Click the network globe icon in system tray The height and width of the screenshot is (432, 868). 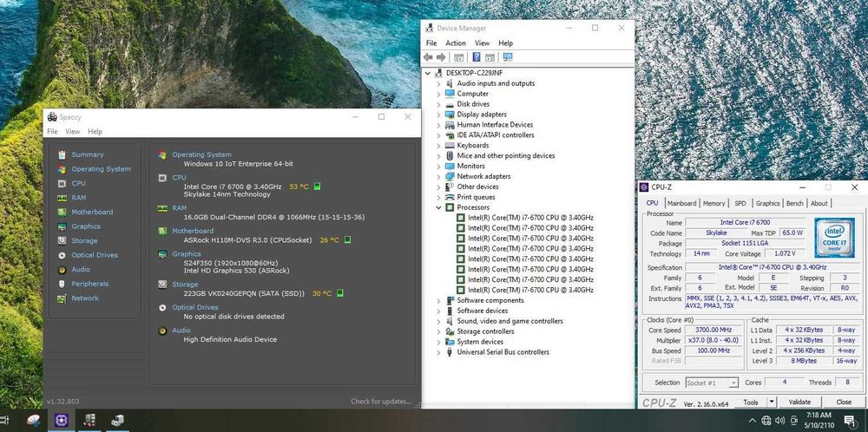[x=766, y=421]
